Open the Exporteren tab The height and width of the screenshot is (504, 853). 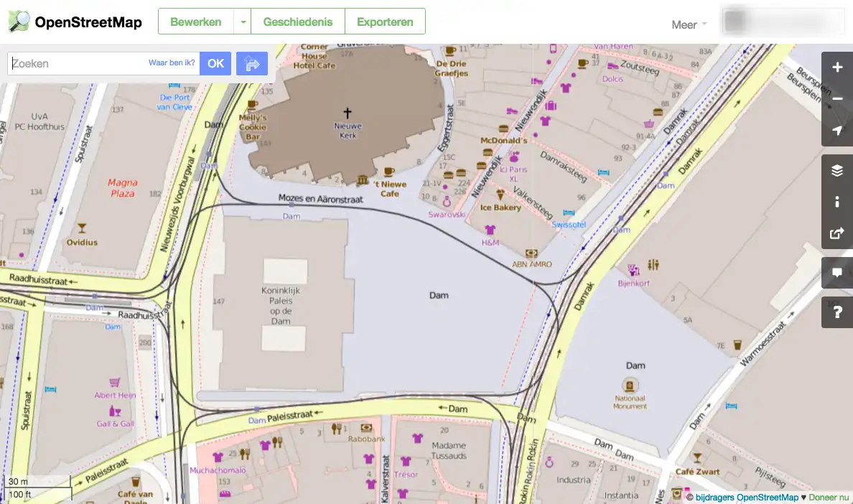[385, 22]
